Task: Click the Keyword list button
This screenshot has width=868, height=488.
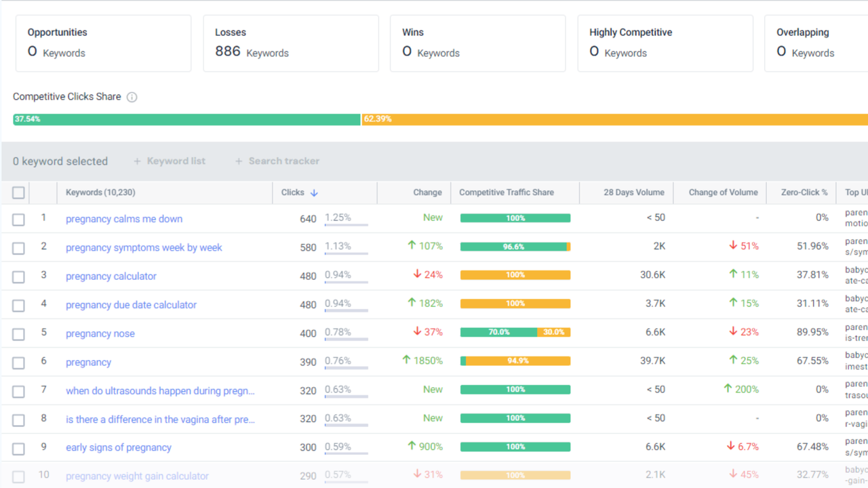Action: [170, 161]
